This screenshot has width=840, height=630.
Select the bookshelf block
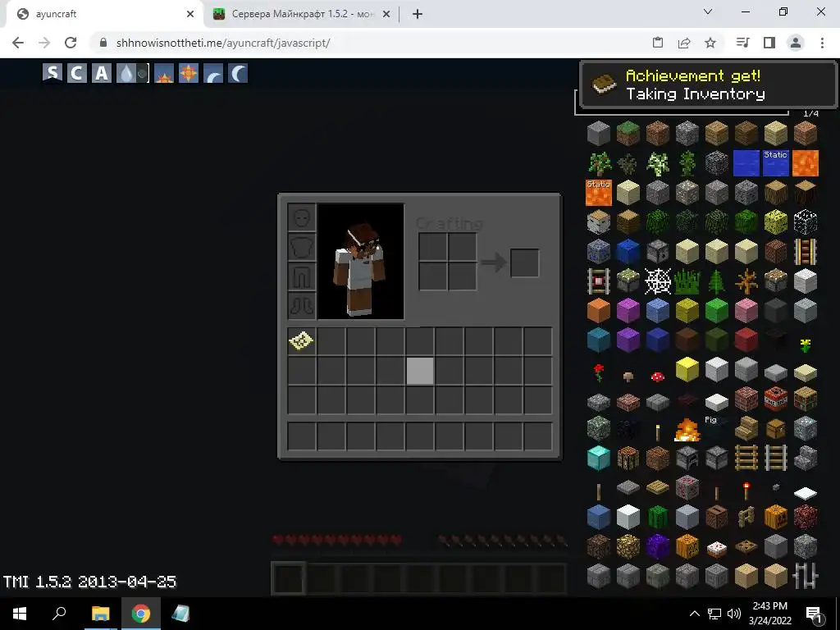click(x=805, y=399)
